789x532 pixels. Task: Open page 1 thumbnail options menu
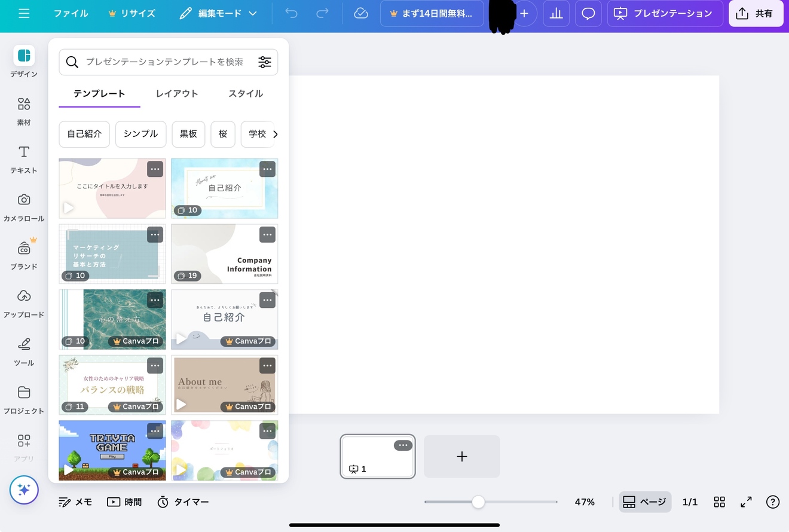coord(403,445)
